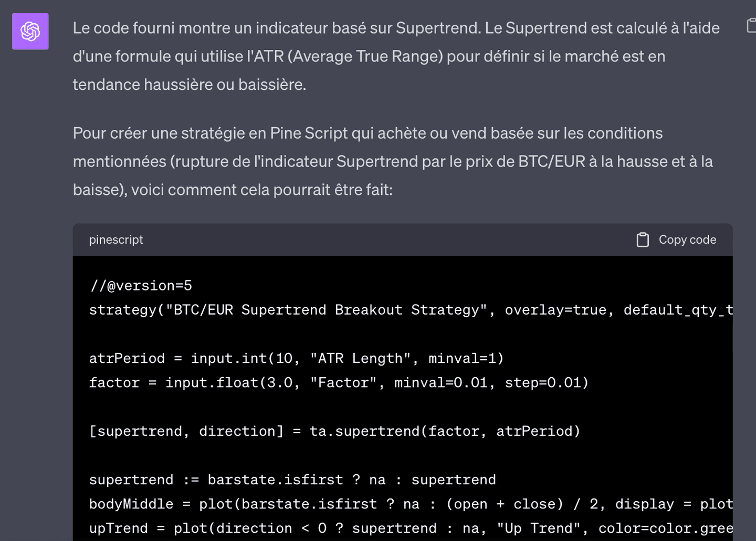This screenshot has height=541, width=756.
Task: Click the "supertrend := barstate.isfirst" line
Action: pos(292,480)
